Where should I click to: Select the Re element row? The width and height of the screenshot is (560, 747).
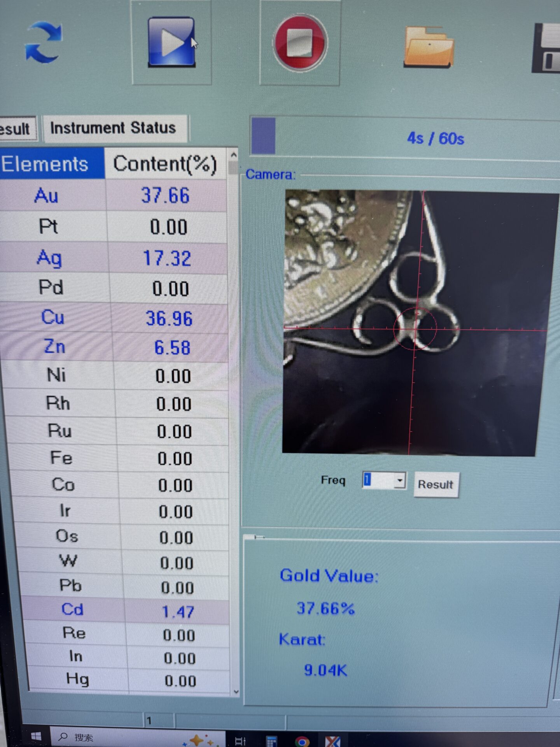[x=127, y=635]
